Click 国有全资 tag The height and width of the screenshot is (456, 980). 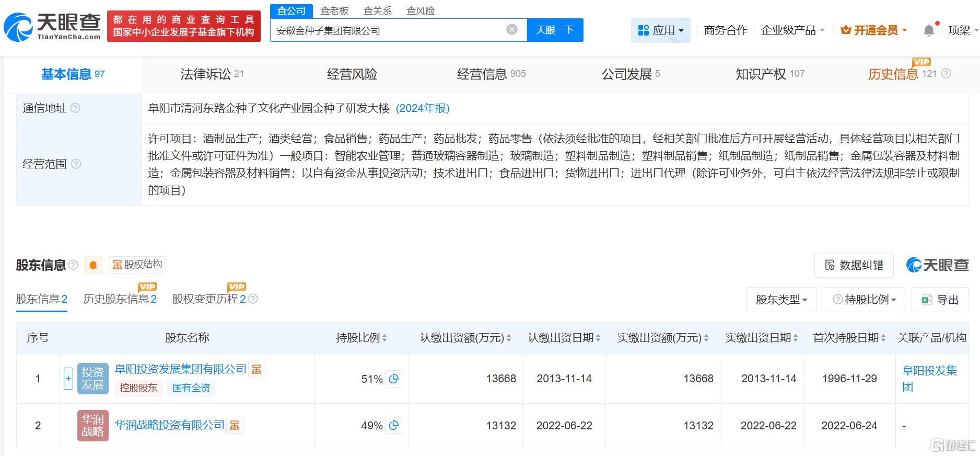(x=192, y=388)
